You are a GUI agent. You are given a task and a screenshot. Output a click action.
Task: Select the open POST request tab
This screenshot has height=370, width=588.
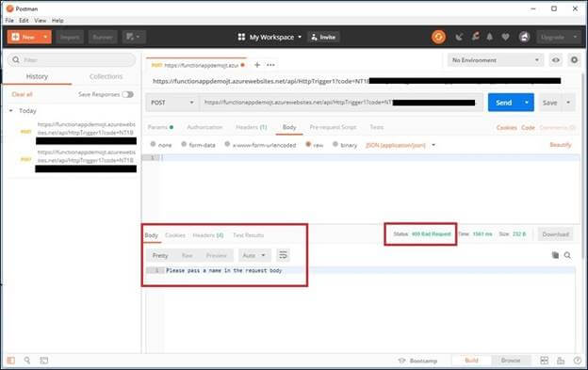coord(198,65)
